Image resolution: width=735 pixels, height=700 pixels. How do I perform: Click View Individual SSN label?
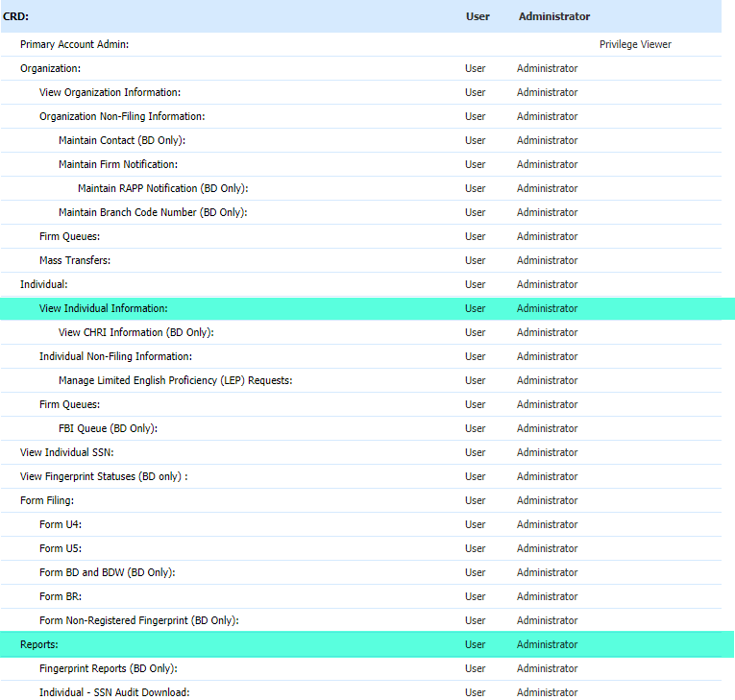(x=67, y=452)
